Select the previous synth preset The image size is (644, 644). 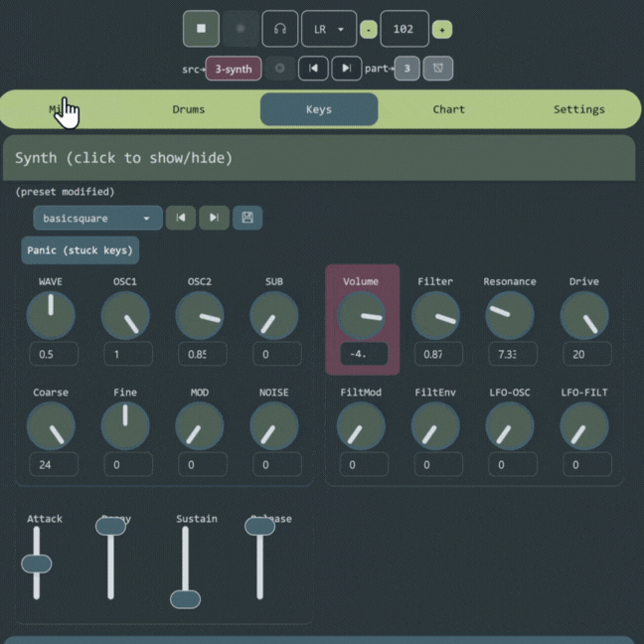pos(181,218)
